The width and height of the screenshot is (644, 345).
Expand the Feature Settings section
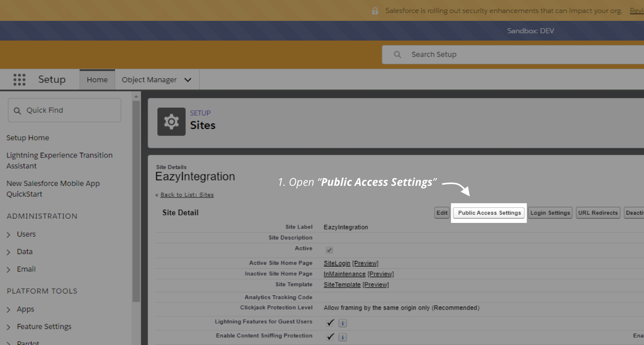(x=9, y=327)
